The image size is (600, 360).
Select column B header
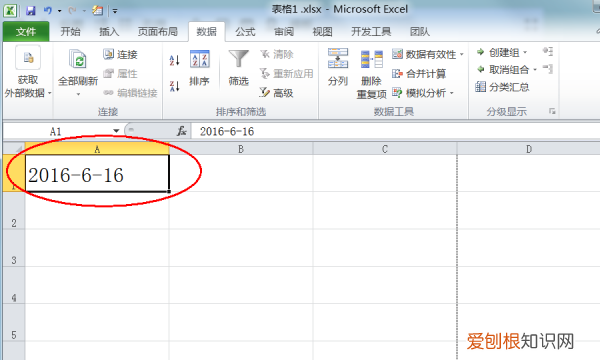point(241,149)
